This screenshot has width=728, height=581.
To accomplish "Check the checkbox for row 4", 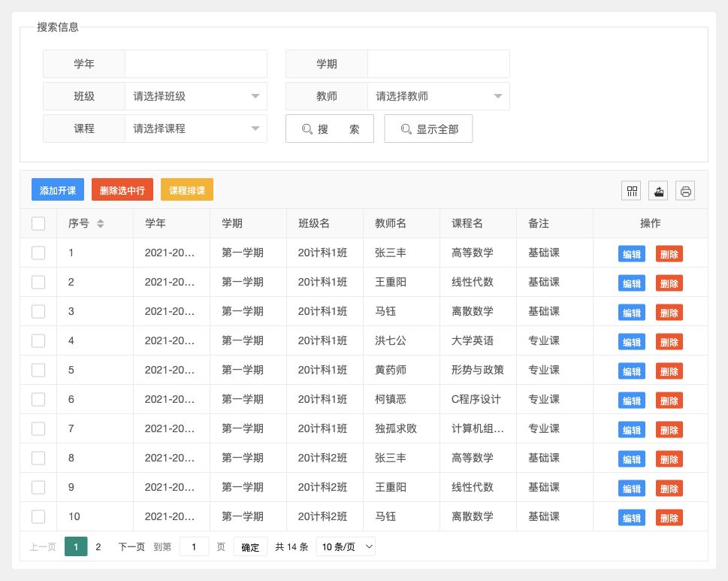I will point(38,340).
